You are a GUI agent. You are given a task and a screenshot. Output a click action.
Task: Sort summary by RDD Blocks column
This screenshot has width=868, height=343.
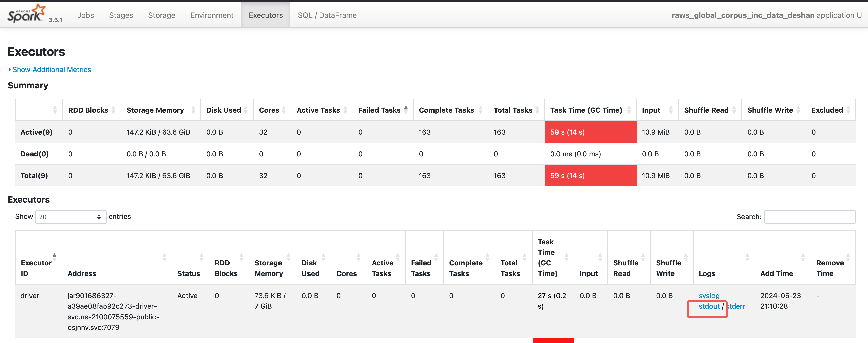point(92,110)
